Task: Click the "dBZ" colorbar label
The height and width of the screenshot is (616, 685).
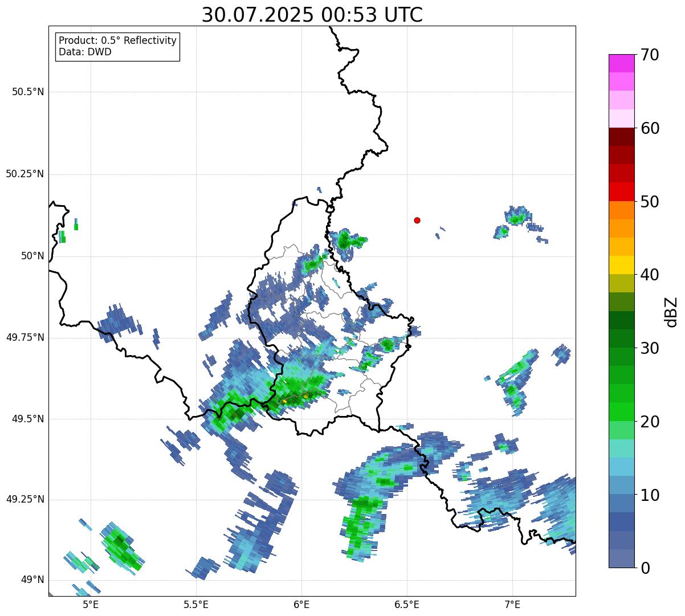Action: click(x=671, y=311)
